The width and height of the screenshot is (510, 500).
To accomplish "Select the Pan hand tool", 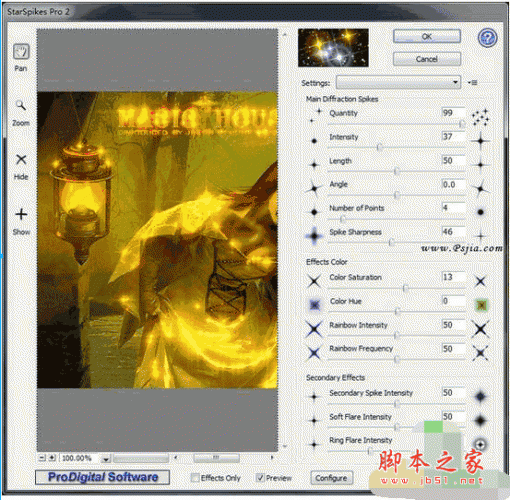I will coord(21,52).
